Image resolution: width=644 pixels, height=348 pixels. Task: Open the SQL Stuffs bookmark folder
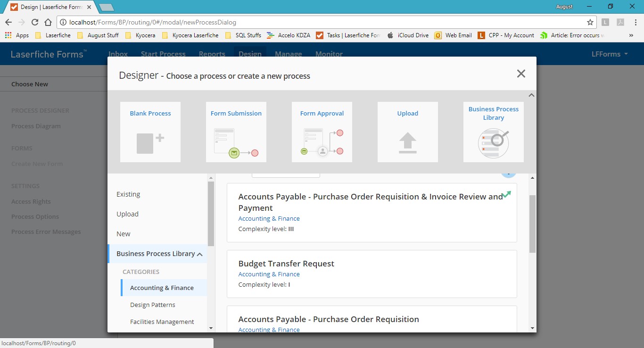[243, 35]
